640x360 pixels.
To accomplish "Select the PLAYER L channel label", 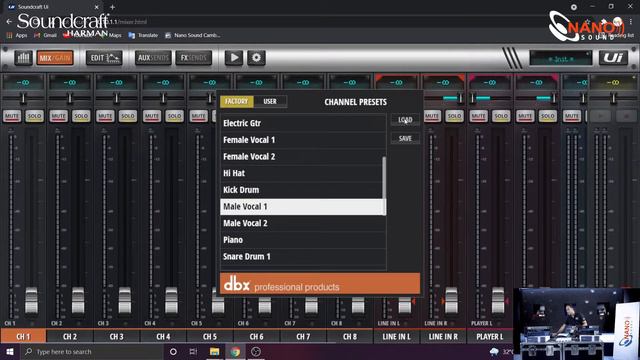I will [490, 337].
